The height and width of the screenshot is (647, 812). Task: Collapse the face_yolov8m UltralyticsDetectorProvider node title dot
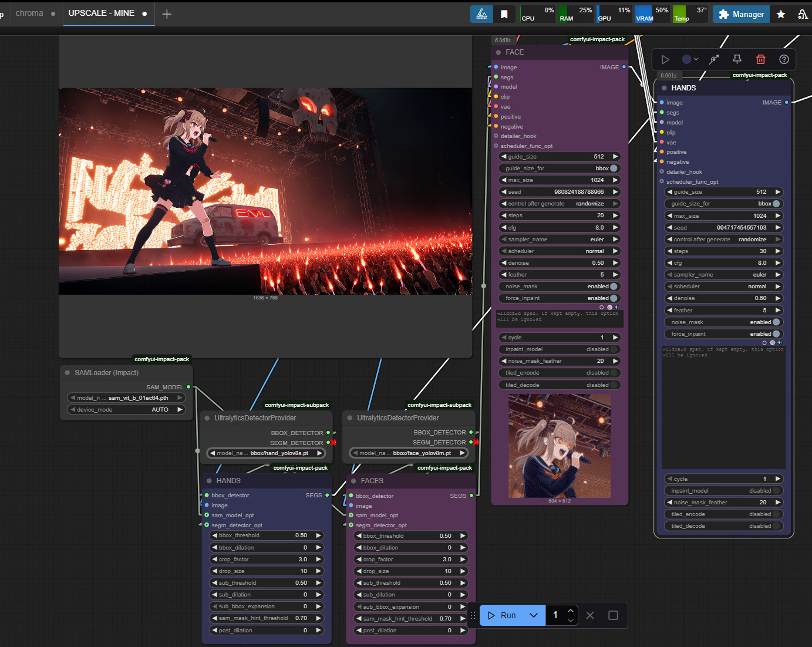coord(351,418)
